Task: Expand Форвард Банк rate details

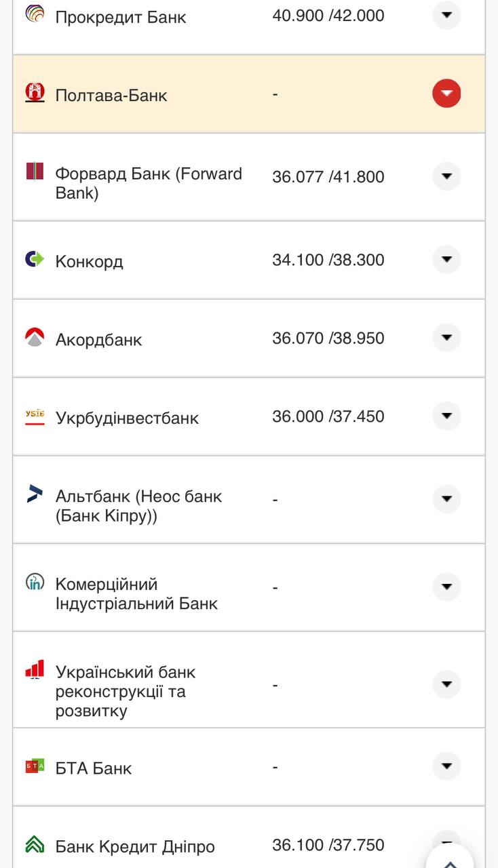Action: pos(446,176)
